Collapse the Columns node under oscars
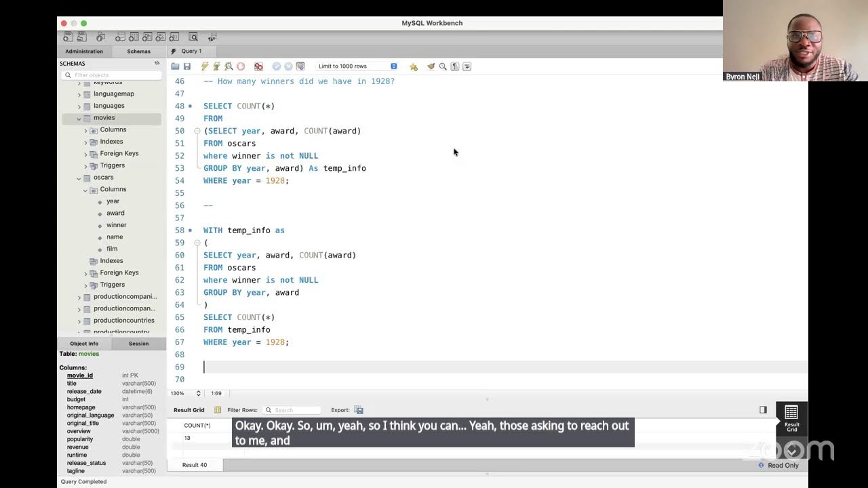 pyautogui.click(x=86, y=190)
